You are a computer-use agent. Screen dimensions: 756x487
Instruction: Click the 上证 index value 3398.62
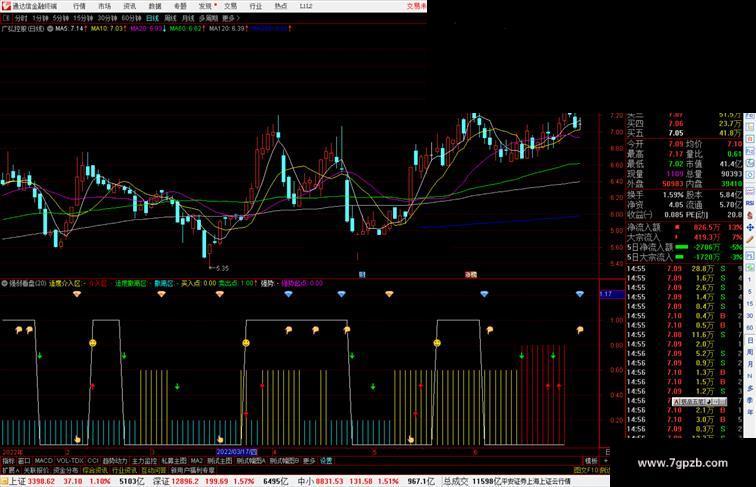tap(41, 481)
